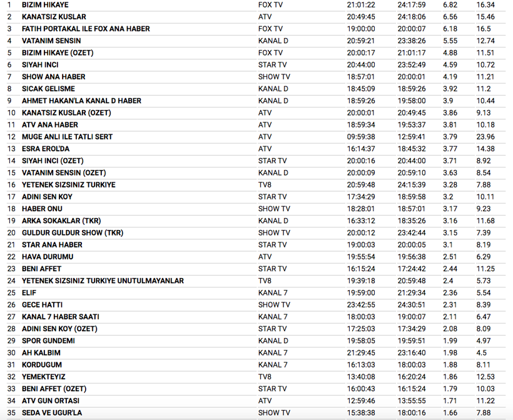Viewport: 513px width, 420px height.
Task: Click on SHOW ANA HABER program title
Action: pyautogui.click(x=53, y=77)
